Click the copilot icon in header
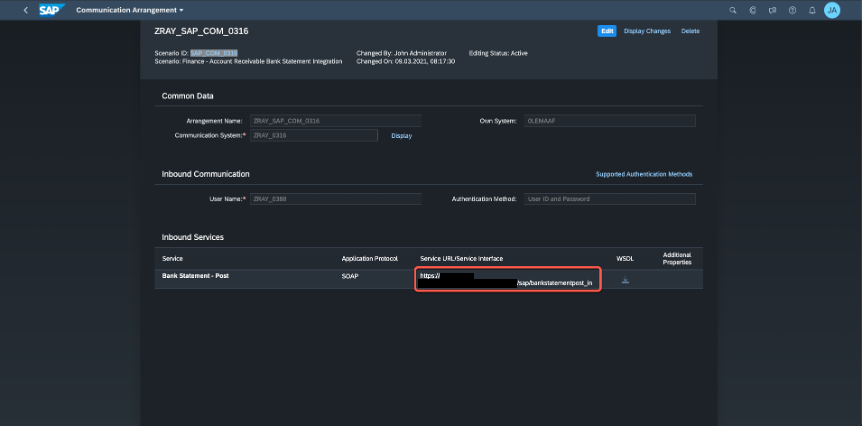 pos(752,10)
